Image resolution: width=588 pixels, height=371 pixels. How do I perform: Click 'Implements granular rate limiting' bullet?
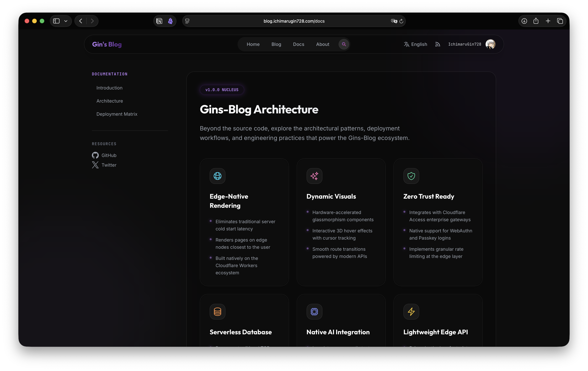click(x=436, y=253)
